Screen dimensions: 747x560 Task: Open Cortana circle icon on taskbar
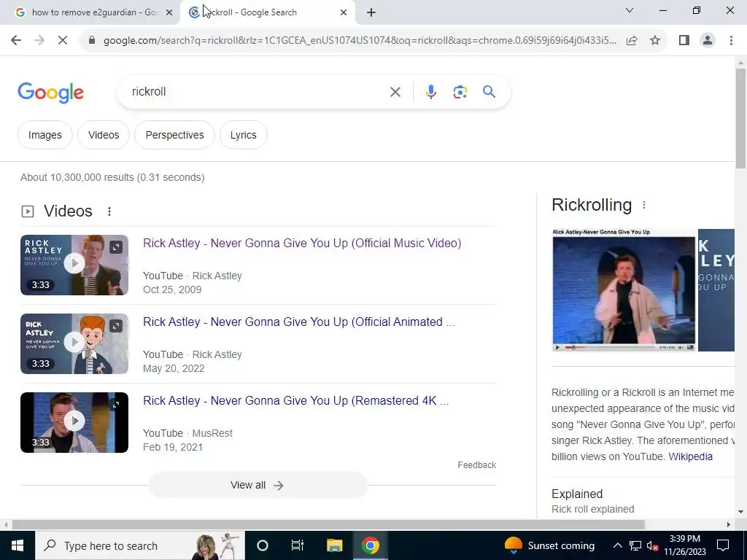[x=263, y=545]
